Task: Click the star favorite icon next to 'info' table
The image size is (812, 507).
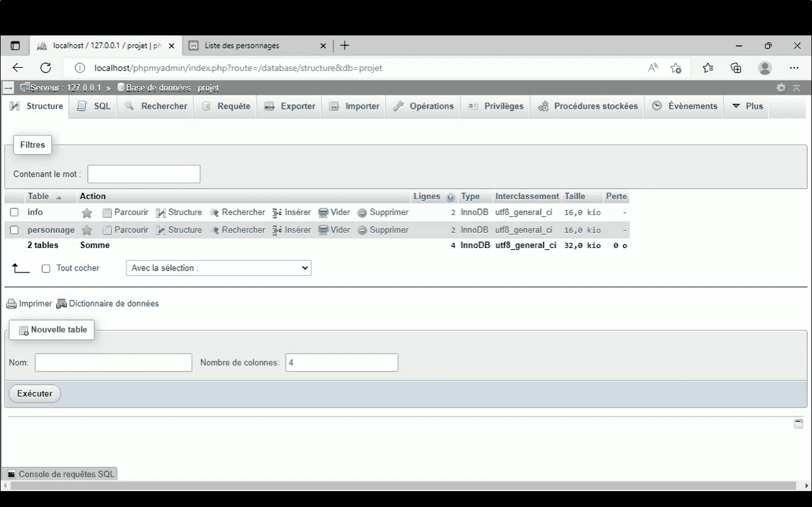Action: pyautogui.click(x=87, y=213)
